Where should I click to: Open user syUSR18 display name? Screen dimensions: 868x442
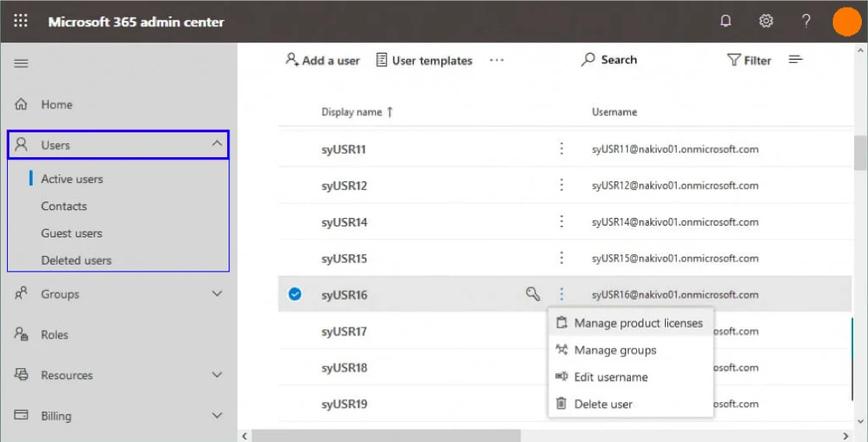(x=344, y=368)
